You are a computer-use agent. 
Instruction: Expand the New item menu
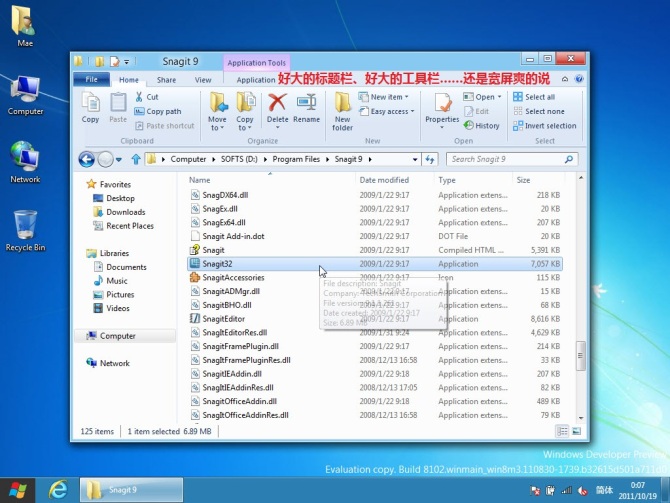[384, 97]
